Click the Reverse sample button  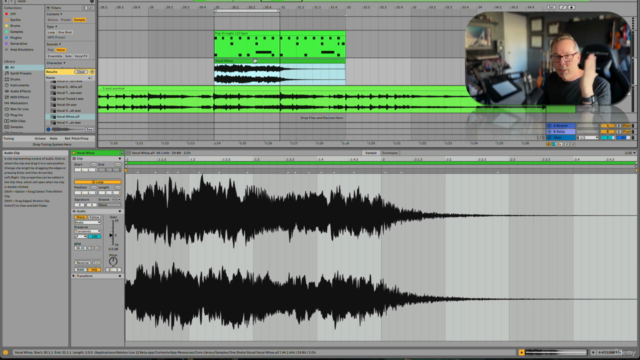tap(83, 263)
